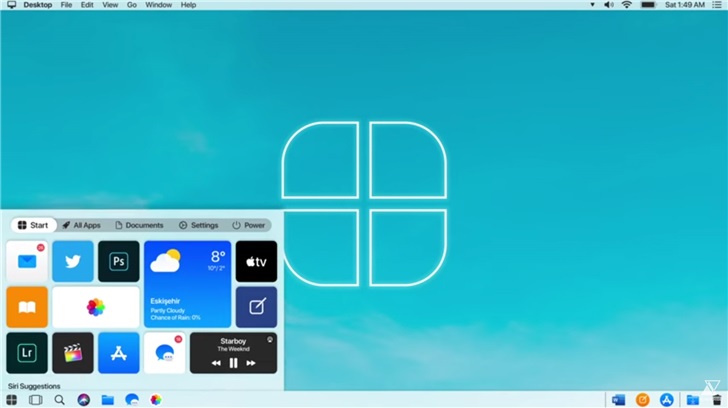Viewport: 728px width, 408px height.
Task: Open Photos from the taskbar
Action: click(x=156, y=400)
